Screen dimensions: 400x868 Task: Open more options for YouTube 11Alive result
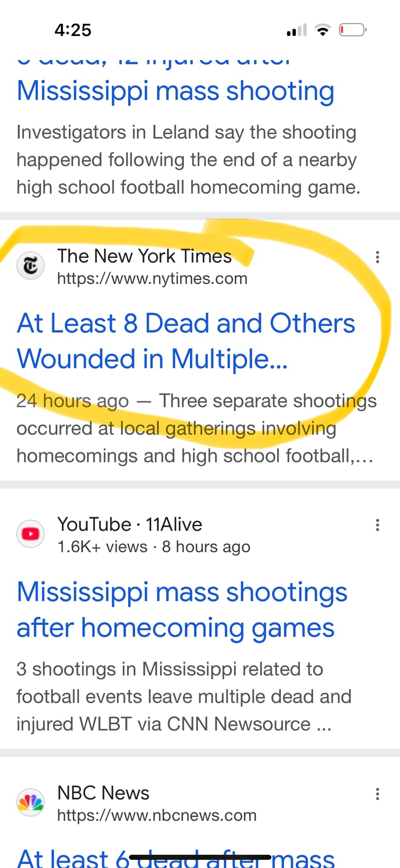[377, 525]
